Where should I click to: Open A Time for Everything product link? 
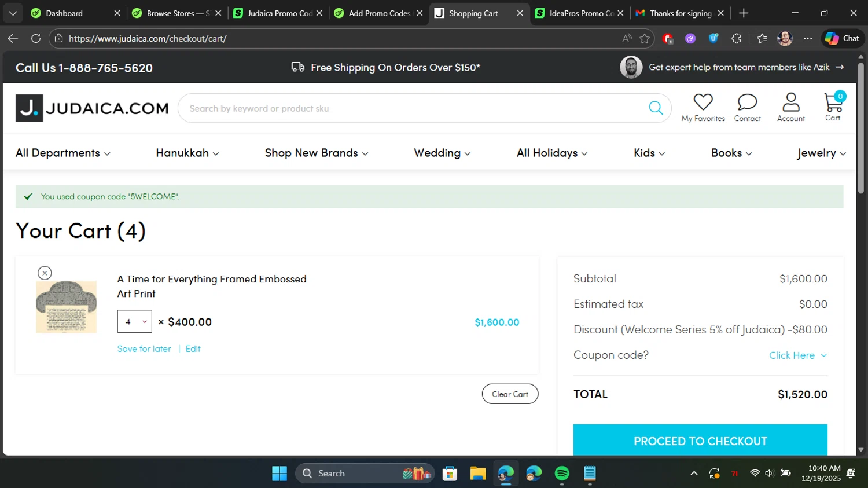click(x=212, y=286)
